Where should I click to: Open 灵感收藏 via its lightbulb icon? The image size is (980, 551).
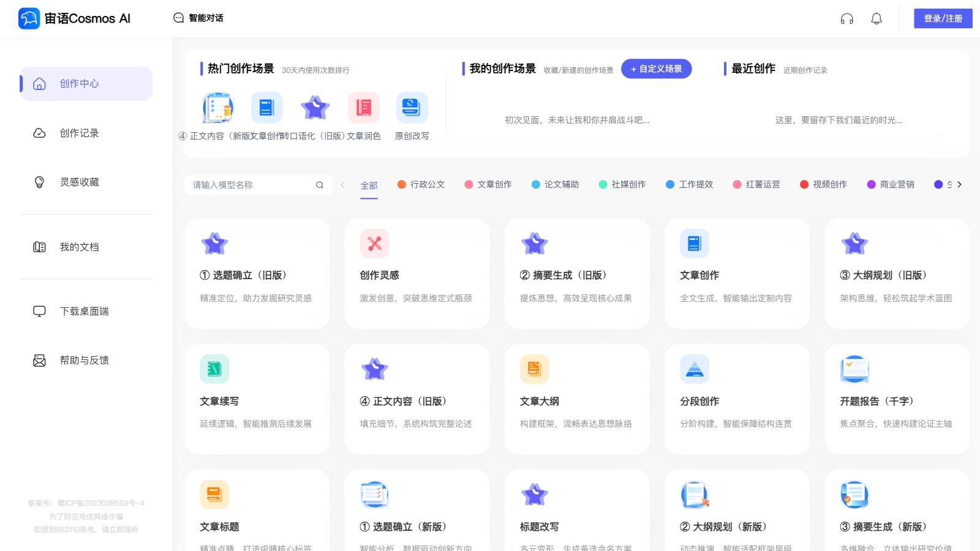point(39,181)
